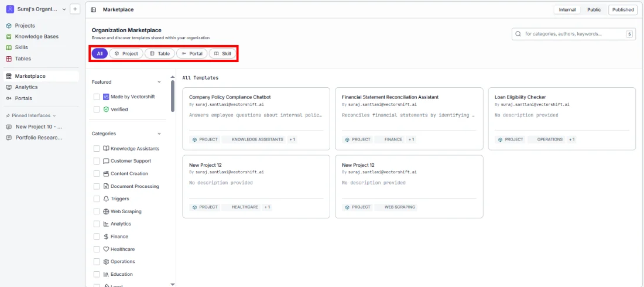Open the Company Policy Compliance Chatbot template
Image resolution: width=644 pixels, height=287 pixels.
coord(256,119)
